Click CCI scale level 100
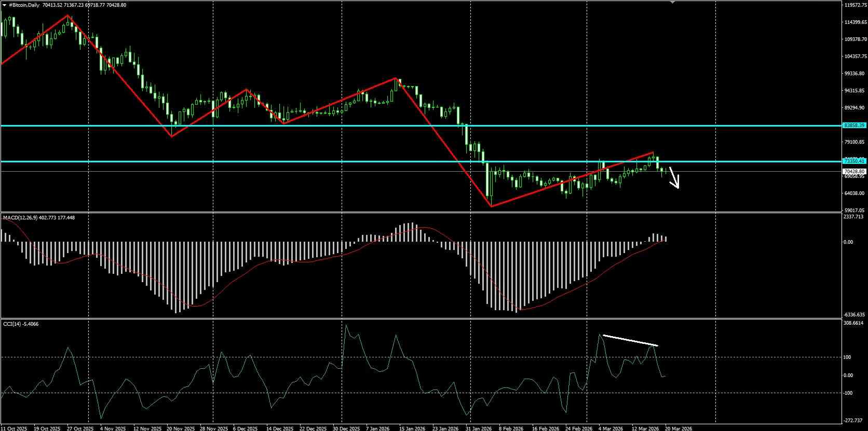Image resolution: width=868 pixels, height=431 pixels. (847, 357)
